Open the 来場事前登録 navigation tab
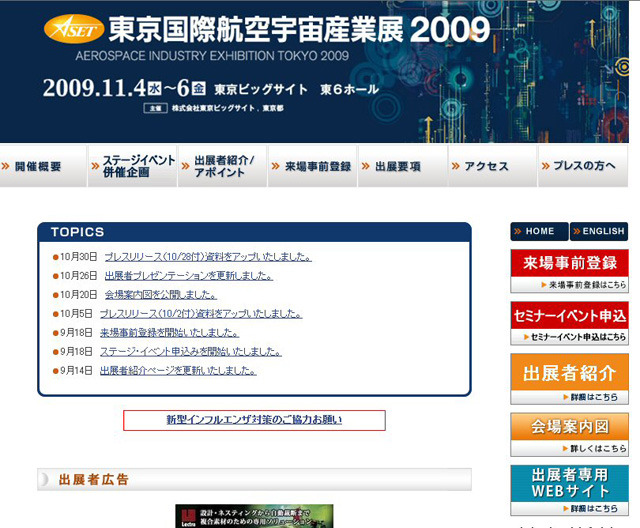This screenshot has width=640, height=528. point(313,166)
